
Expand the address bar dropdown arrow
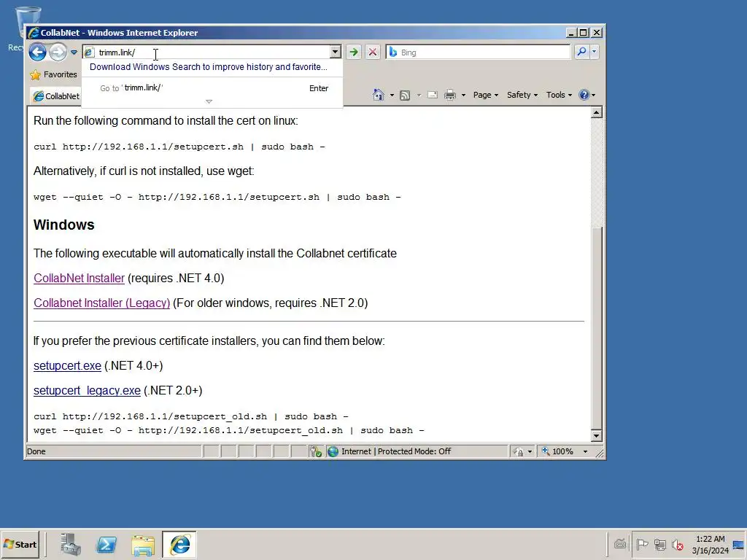click(x=336, y=52)
